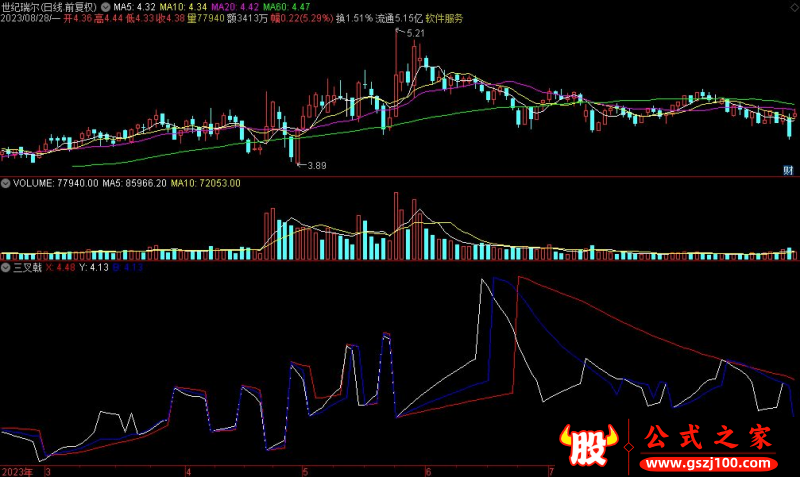Click the float shares 流通5.15亿 value

click(x=399, y=19)
